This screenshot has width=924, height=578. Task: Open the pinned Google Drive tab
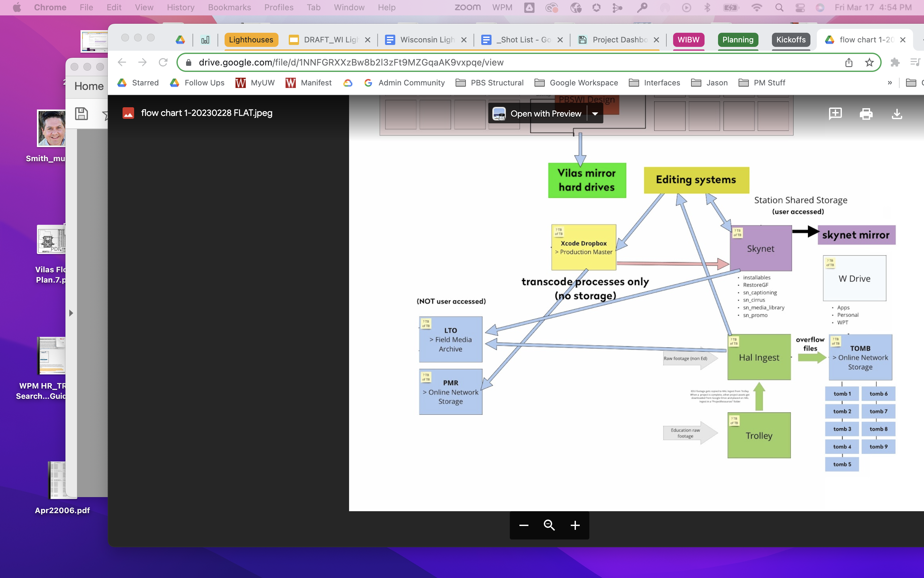pyautogui.click(x=180, y=40)
